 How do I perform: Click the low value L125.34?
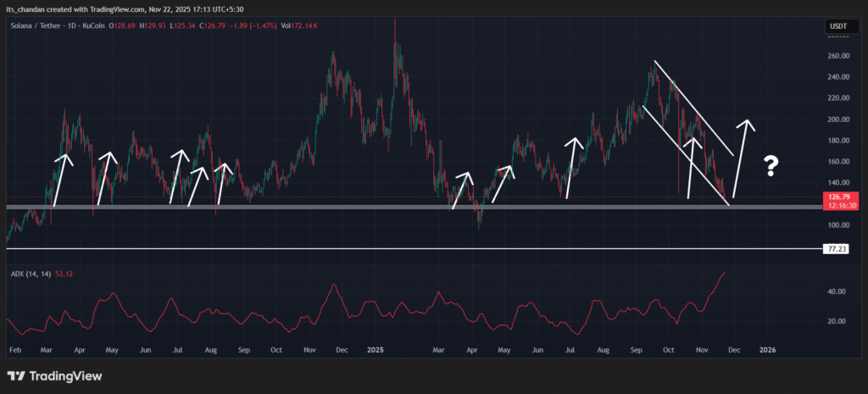[x=182, y=26]
